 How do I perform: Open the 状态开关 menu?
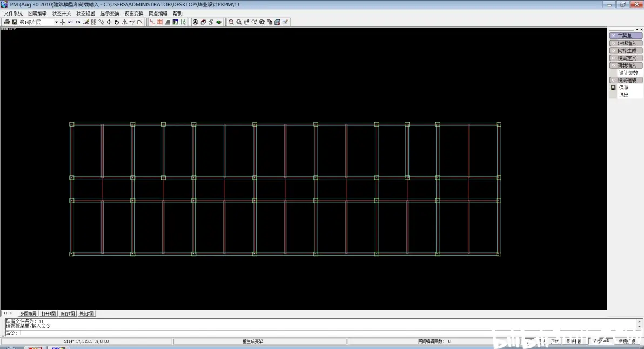pos(61,14)
